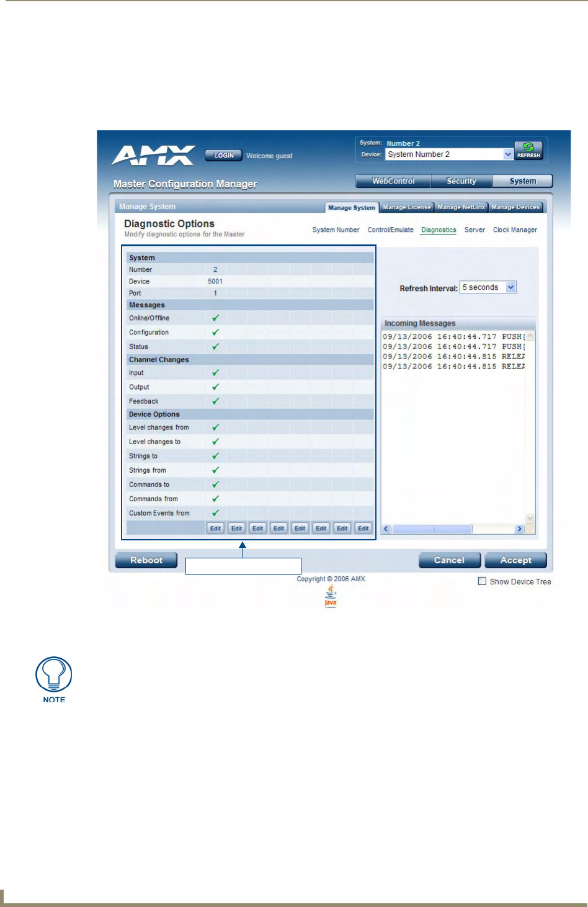Enable Show Device Tree checkbox
Screen dimensions: 588x907
click(482, 581)
